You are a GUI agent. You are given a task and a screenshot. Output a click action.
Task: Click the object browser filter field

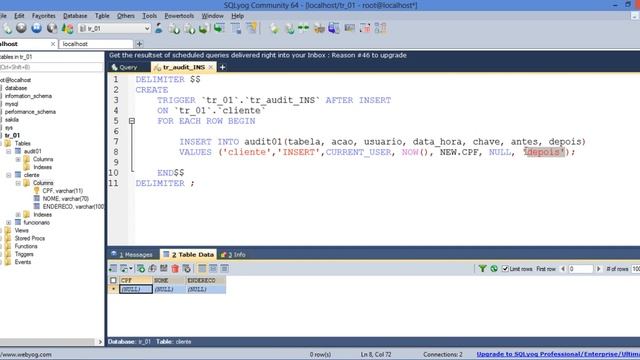coord(51,67)
